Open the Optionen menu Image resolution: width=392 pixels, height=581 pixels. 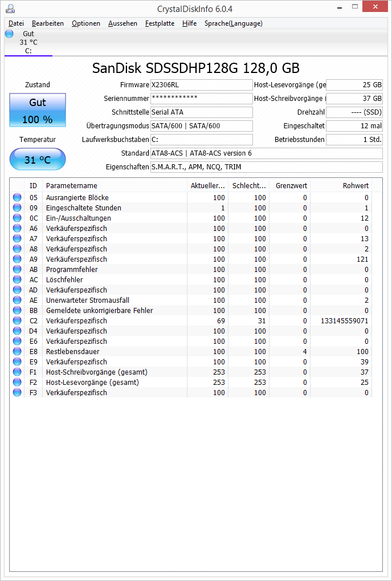point(86,23)
